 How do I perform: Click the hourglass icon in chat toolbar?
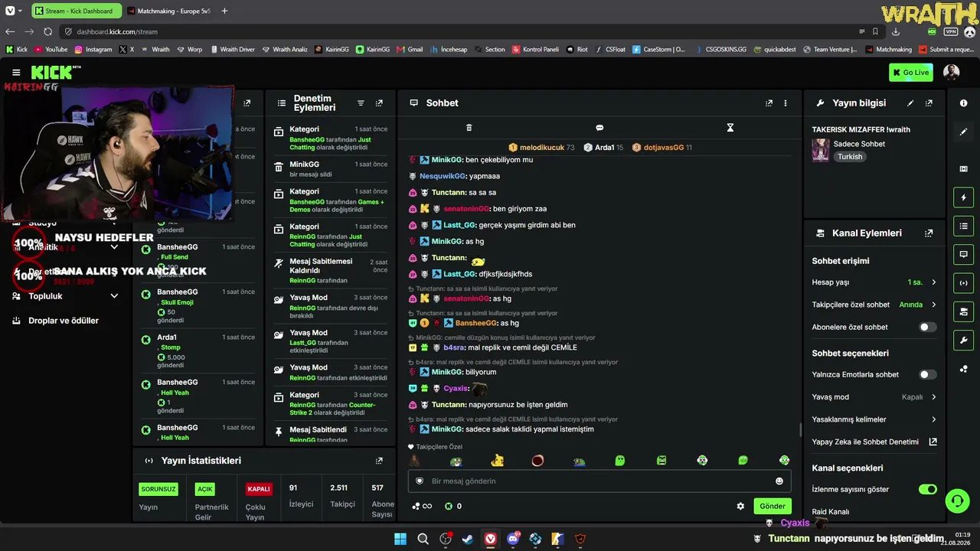[730, 128]
